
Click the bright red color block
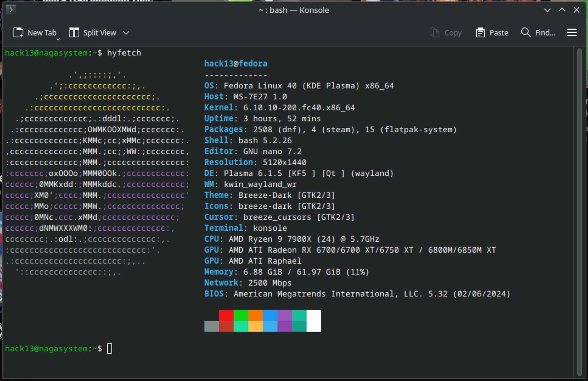(226, 315)
